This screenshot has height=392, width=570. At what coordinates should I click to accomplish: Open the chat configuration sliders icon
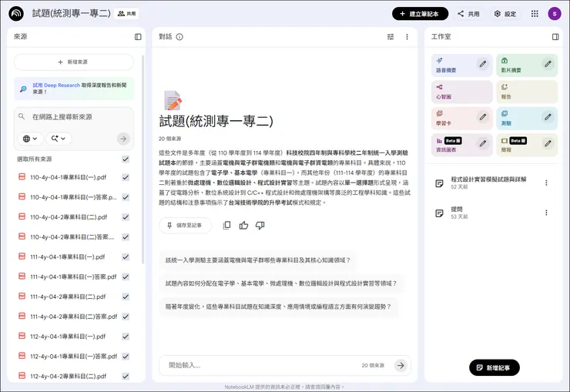click(391, 37)
